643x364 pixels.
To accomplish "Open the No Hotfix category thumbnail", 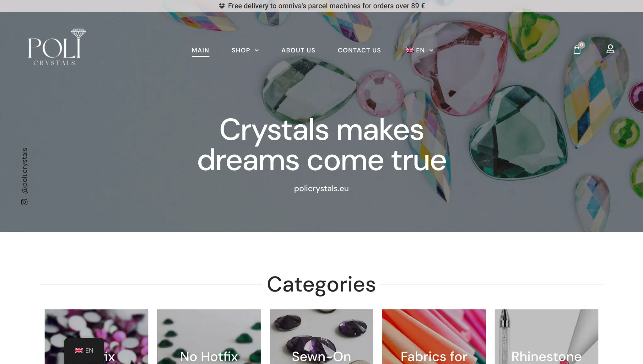I will coord(209,337).
